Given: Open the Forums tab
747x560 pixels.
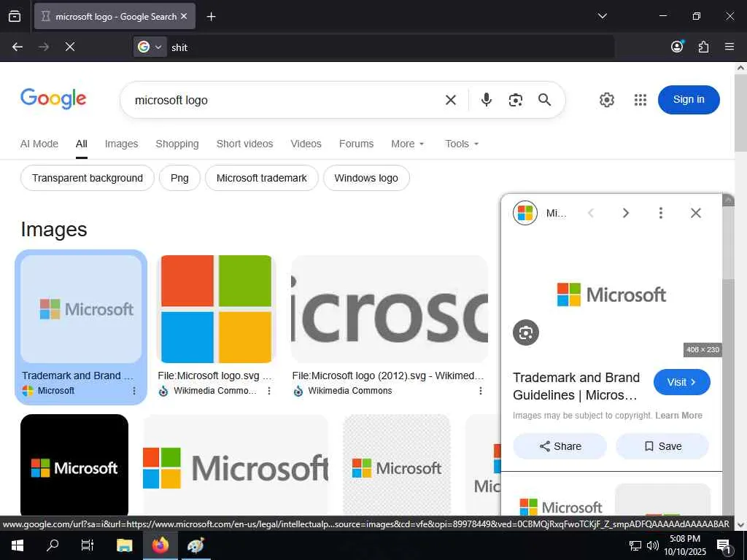Looking at the screenshot, I should [356, 144].
